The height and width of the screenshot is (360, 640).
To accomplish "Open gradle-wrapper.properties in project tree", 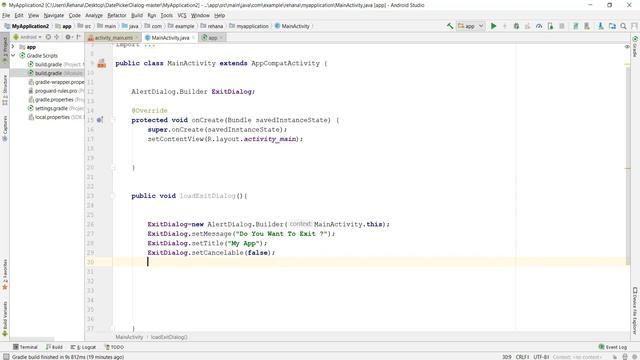I will (x=56, y=82).
